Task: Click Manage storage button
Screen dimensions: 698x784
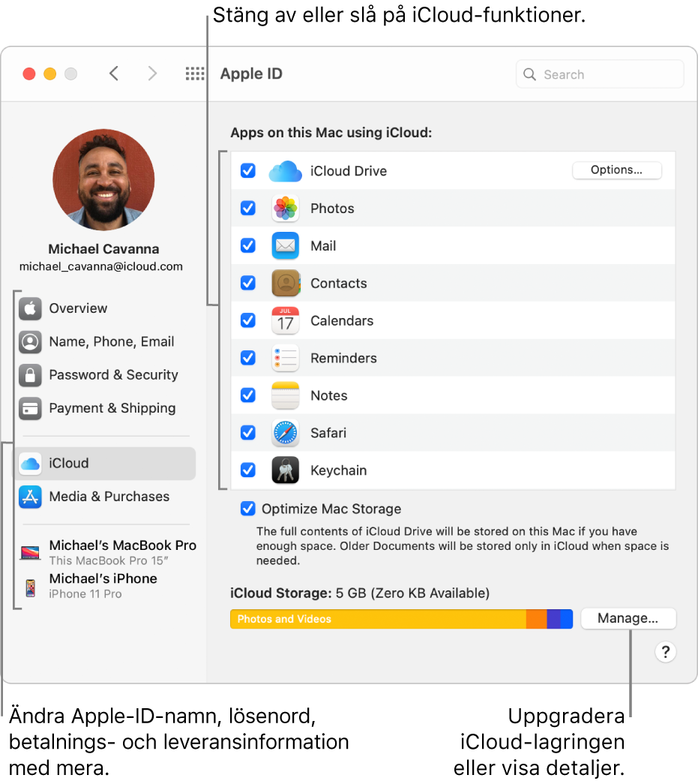Action: click(628, 618)
